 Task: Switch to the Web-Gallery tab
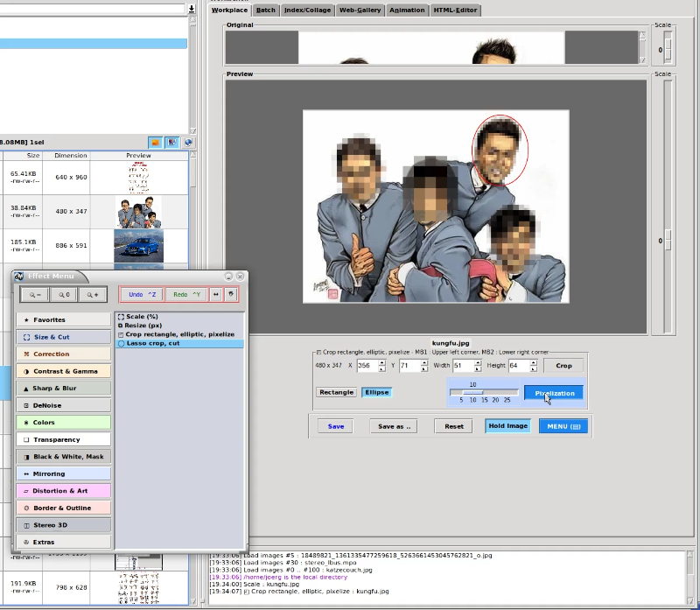(360, 10)
